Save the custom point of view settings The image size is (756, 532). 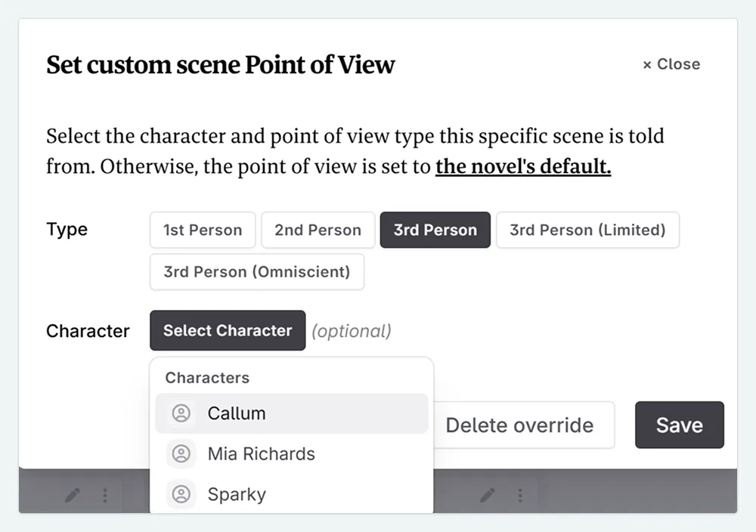(x=679, y=425)
